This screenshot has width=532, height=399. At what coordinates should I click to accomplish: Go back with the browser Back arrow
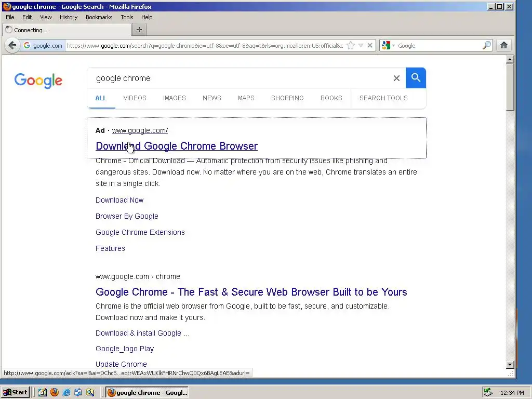(12, 45)
